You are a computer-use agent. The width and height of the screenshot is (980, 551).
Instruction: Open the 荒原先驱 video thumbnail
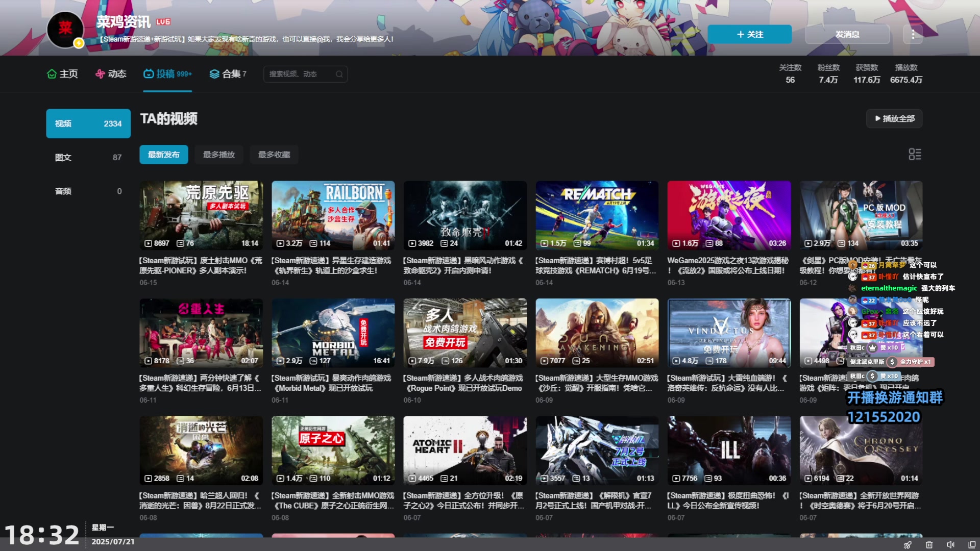(x=201, y=215)
